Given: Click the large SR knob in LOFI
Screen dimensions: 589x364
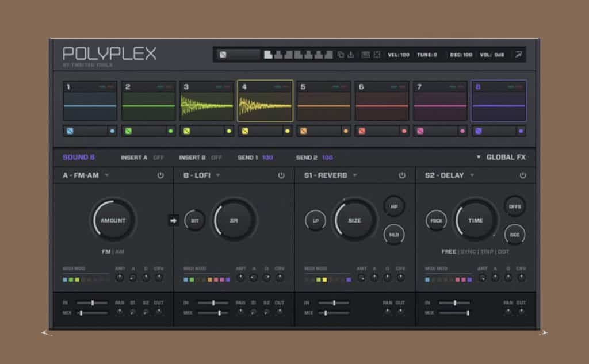Looking at the screenshot, I should (x=234, y=220).
